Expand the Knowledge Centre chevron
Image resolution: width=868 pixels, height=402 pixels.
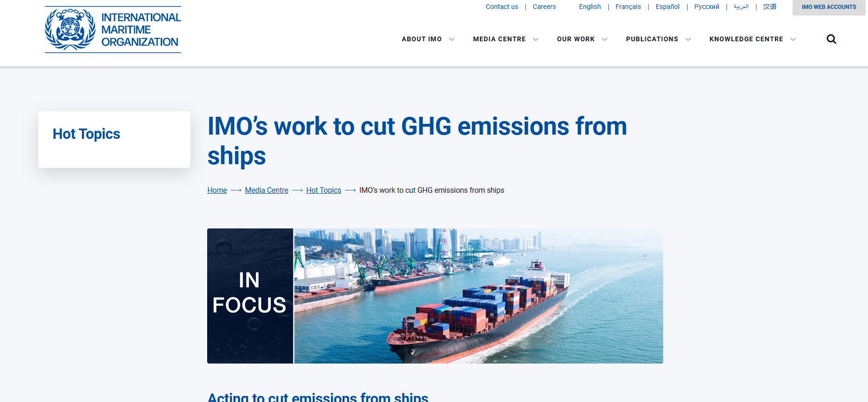(793, 39)
